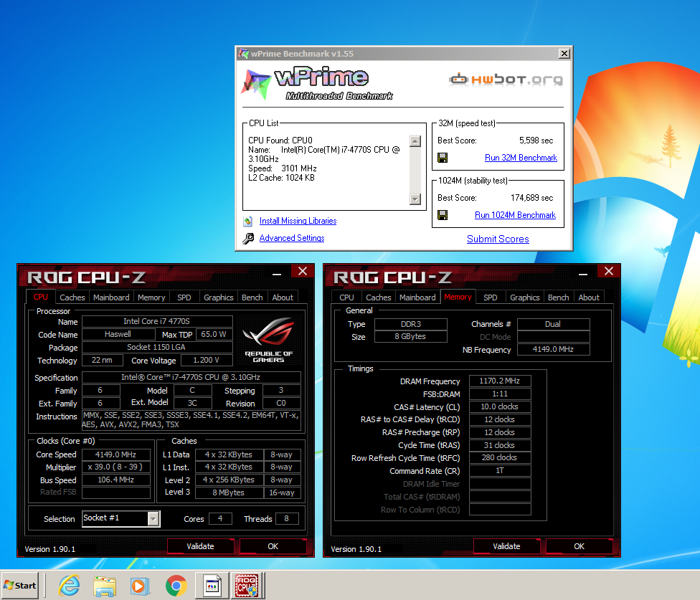Click the Multiplier value x 39.0 (8 - 39)
This screenshot has height=600, width=700.
[x=115, y=467]
